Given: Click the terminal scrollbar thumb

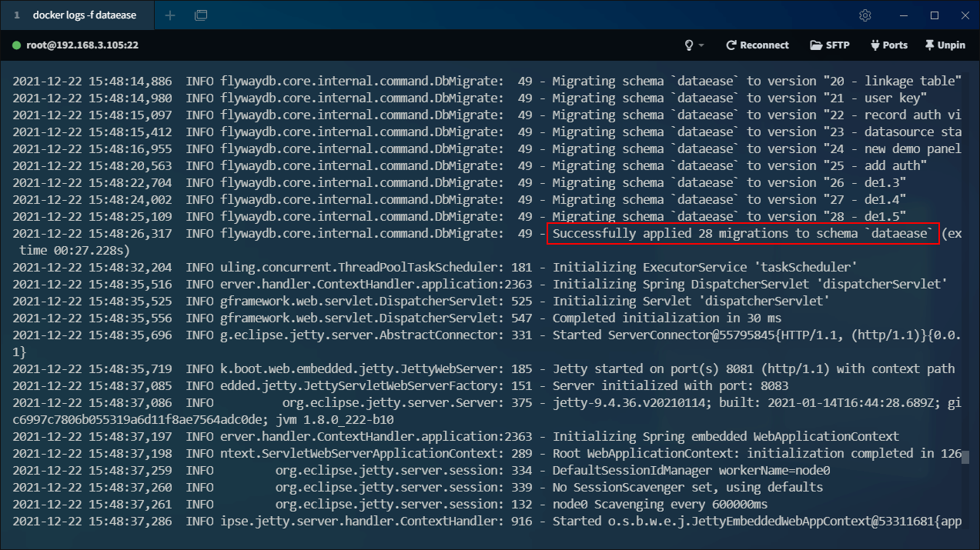Looking at the screenshot, I should click(x=965, y=458).
